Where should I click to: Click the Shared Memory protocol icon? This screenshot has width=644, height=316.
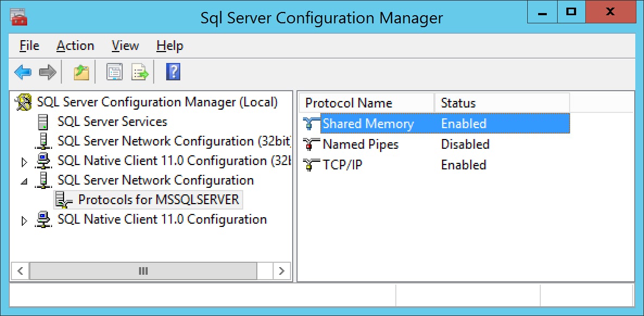pyautogui.click(x=311, y=124)
